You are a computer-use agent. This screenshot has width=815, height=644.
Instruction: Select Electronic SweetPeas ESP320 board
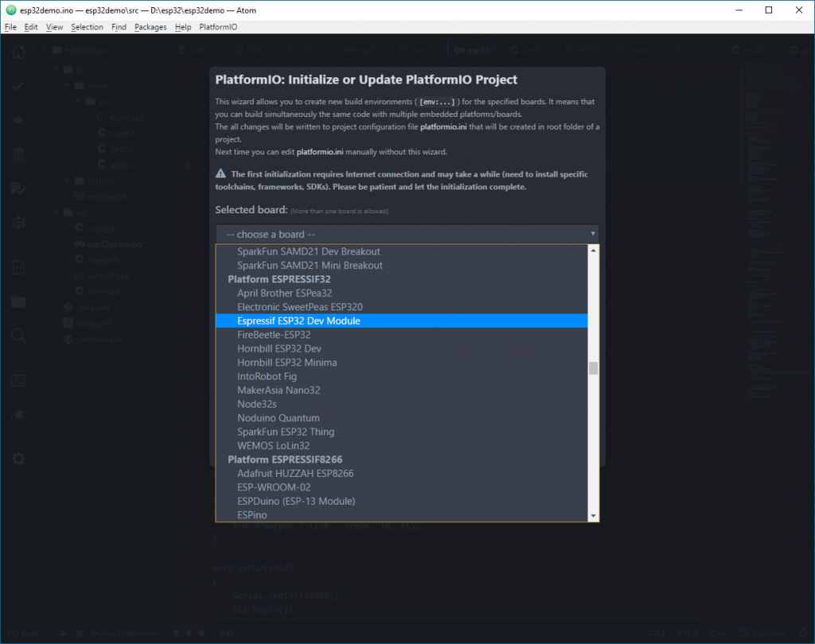[x=402, y=307]
